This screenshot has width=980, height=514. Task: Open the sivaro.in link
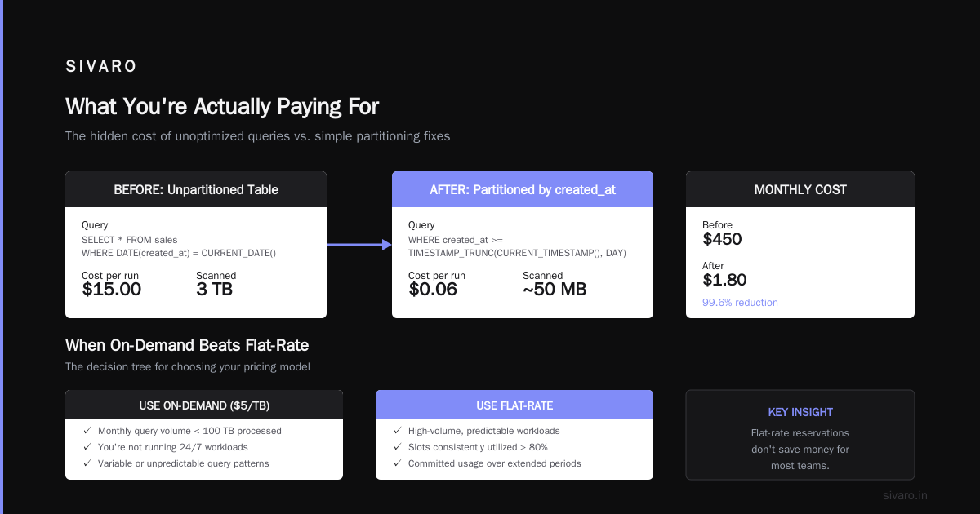(x=906, y=495)
